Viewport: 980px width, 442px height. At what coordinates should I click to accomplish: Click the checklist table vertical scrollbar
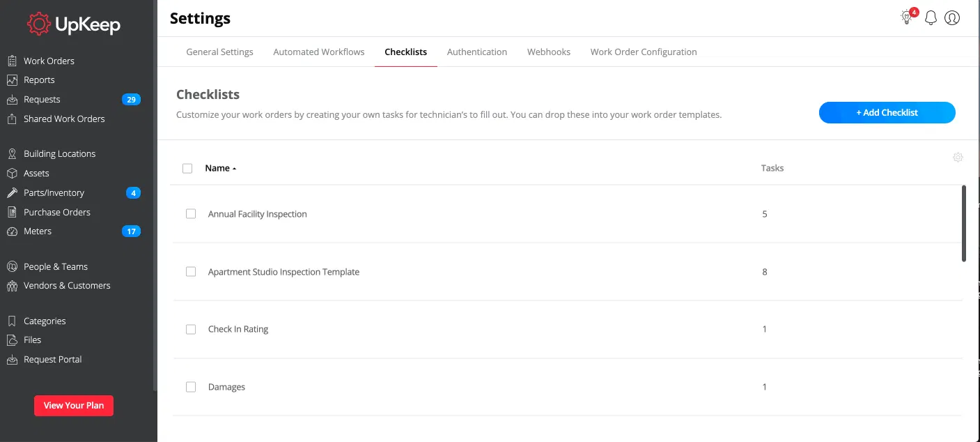(964, 223)
